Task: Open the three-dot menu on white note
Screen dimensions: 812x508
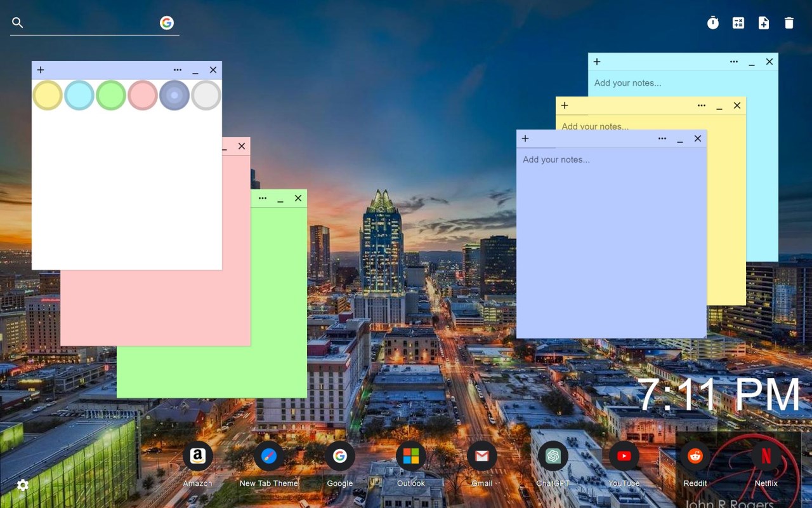Action: pos(178,70)
